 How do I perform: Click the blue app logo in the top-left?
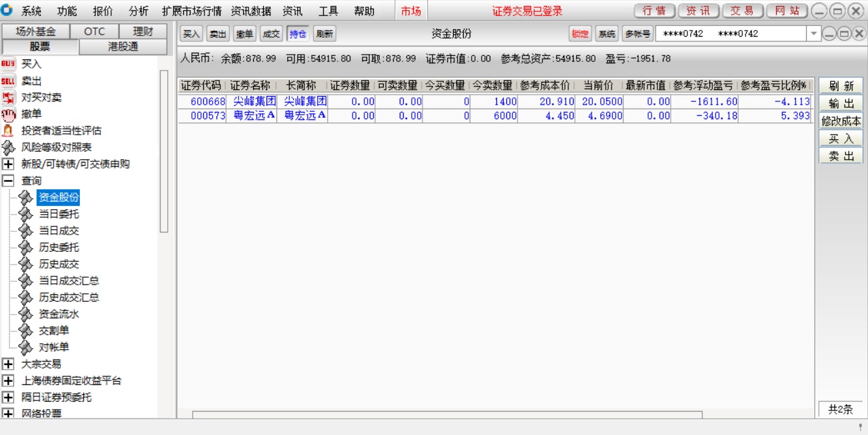click(x=7, y=10)
